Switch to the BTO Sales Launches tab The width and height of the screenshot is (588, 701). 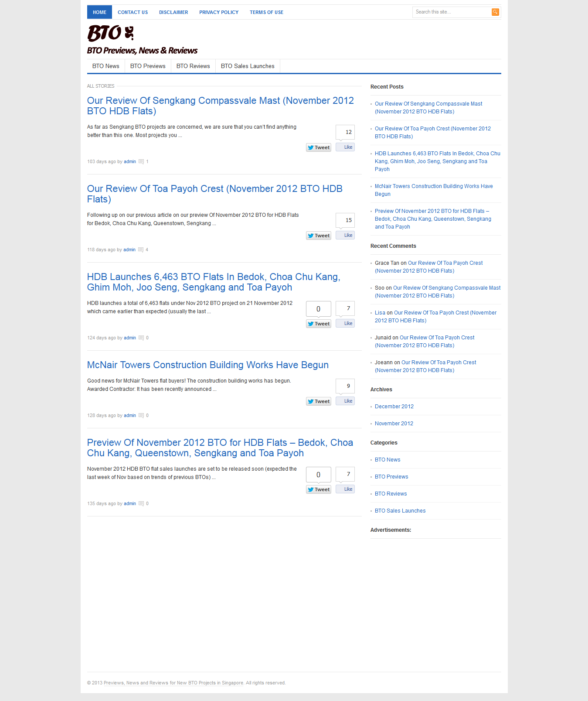[x=248, y=66]
